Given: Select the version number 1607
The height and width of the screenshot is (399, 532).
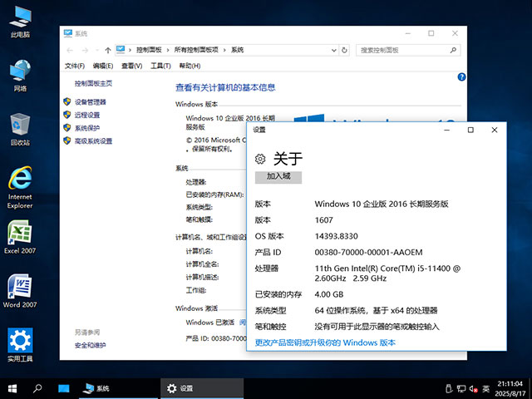Looking at the screenshot, I should click(323, 220).
